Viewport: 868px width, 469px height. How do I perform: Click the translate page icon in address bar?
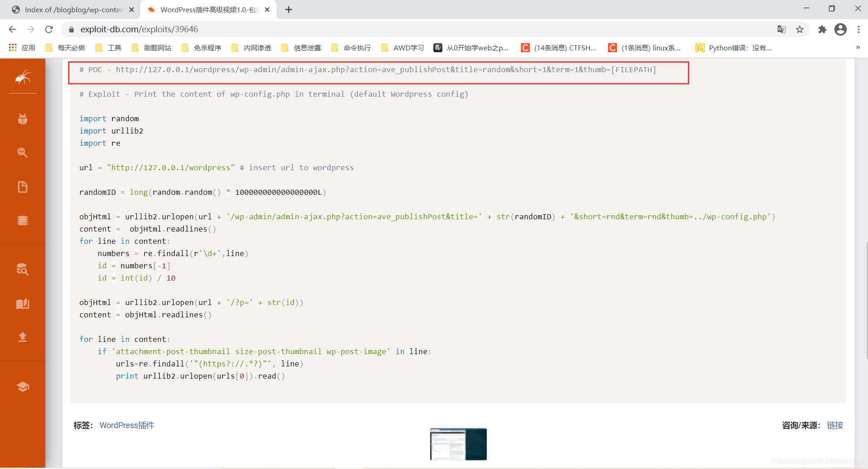pyautogui.click(x=781, y=30)
